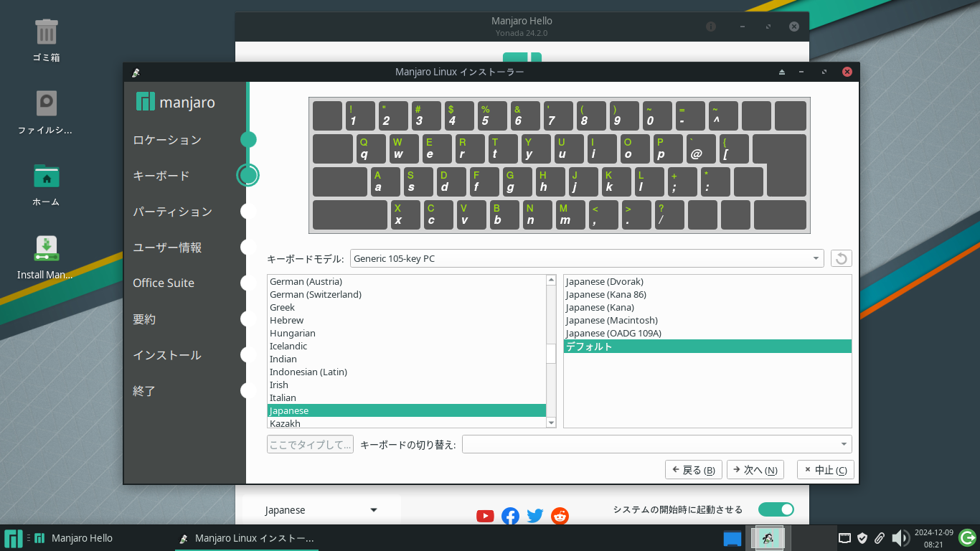Click the layout list scrollbar thumb
The width and height of the screenshot is (980, 551).
click(x=551, y=354)
